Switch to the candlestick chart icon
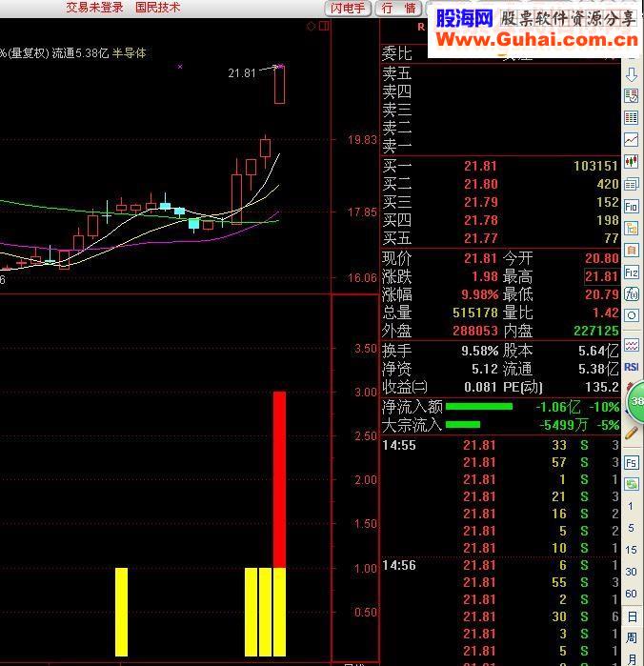 632,162
